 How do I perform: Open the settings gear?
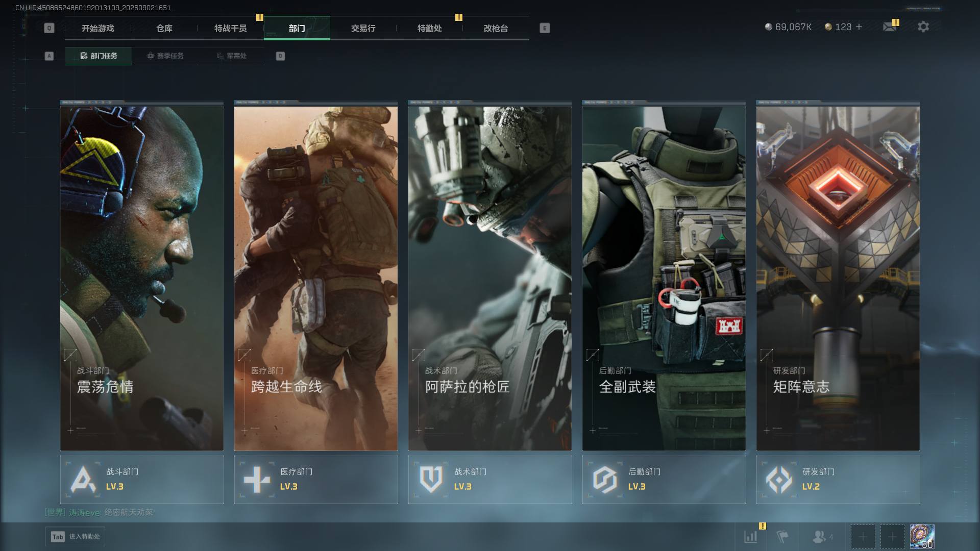(x=923, y=27)
